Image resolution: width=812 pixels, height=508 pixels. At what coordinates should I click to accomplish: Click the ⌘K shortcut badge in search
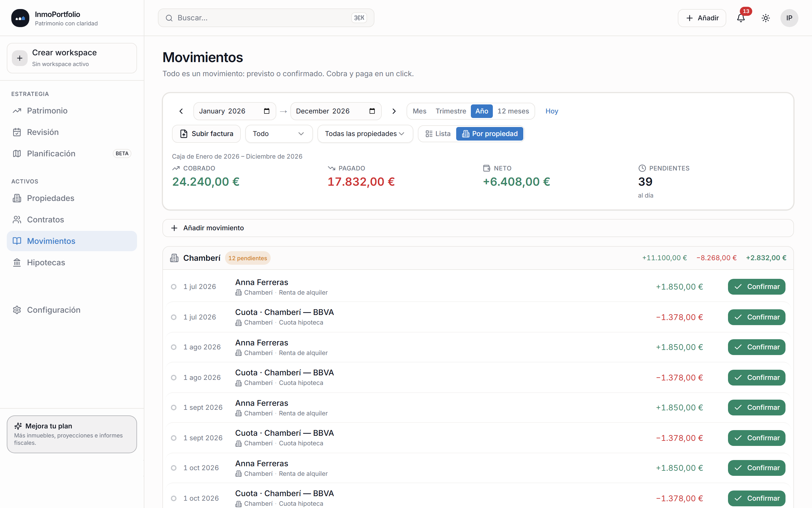[x=359, y=18]
